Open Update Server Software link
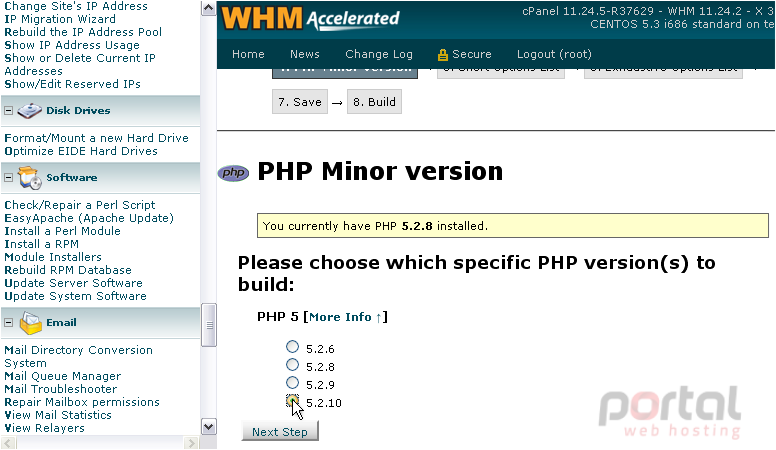 [x=73, y=283]
